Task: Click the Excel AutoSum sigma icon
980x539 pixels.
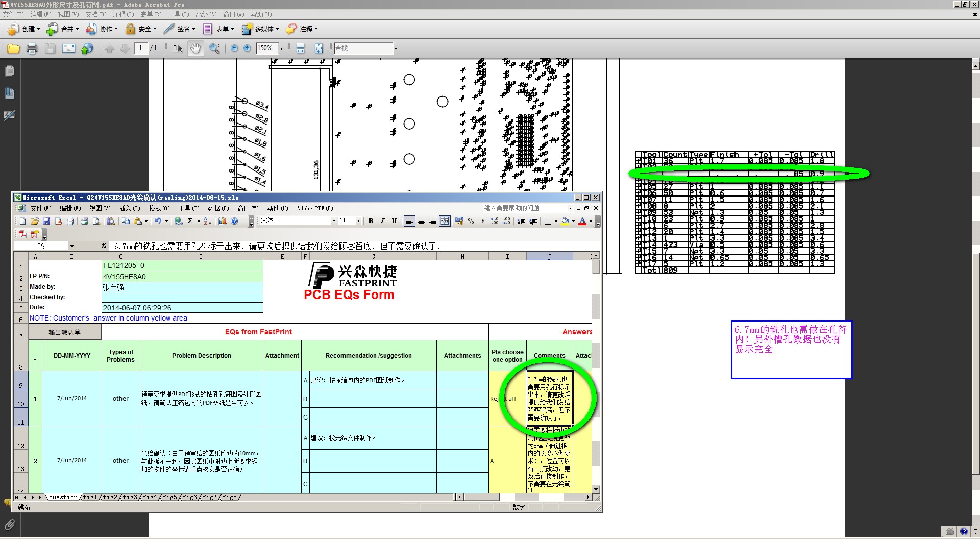Action: (190, 221)
